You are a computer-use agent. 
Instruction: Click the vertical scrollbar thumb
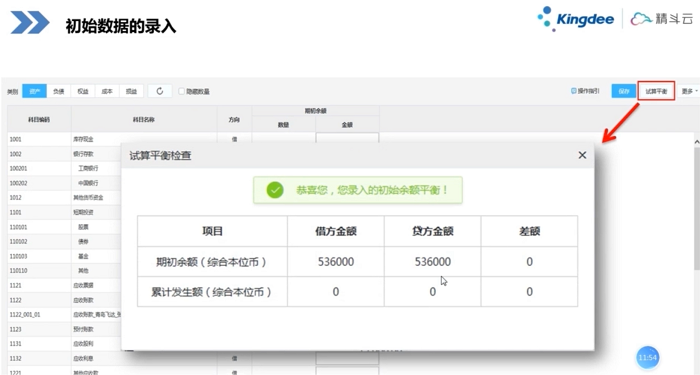click(696, 208)
